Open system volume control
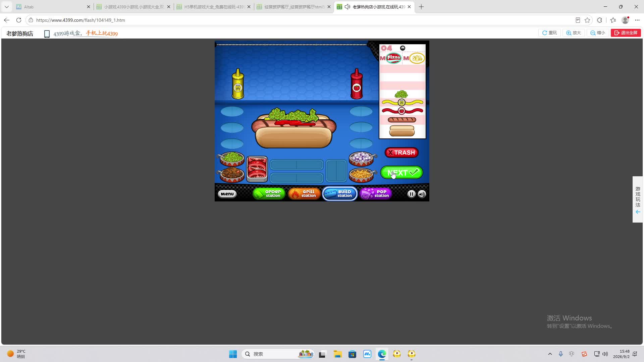This screenshot has width=644, height=362. click(605, 354)
